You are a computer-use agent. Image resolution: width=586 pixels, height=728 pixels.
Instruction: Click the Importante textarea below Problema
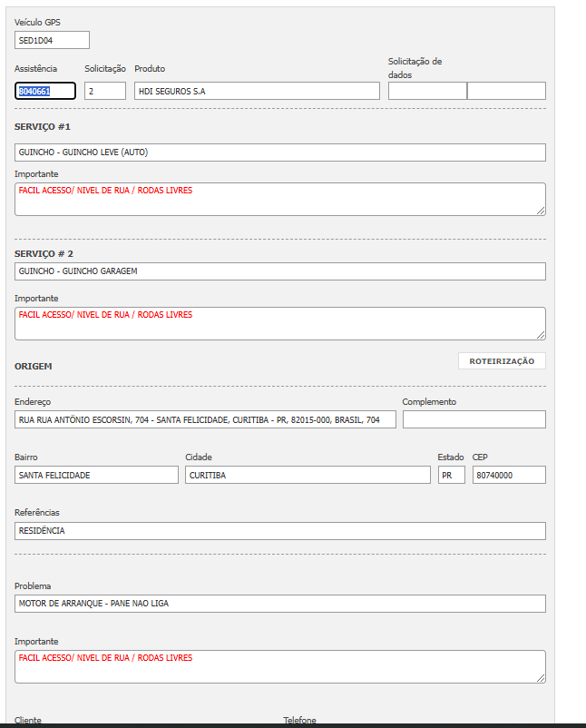tap(280, 666)
